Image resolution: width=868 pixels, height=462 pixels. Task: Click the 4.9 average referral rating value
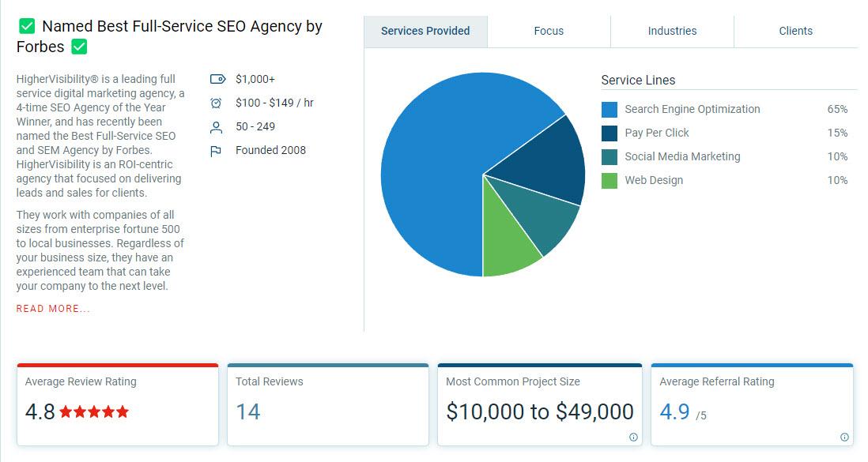674,411
